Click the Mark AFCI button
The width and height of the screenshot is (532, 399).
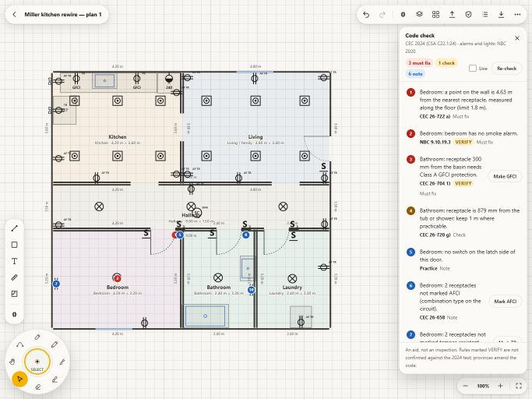point(506,302)
